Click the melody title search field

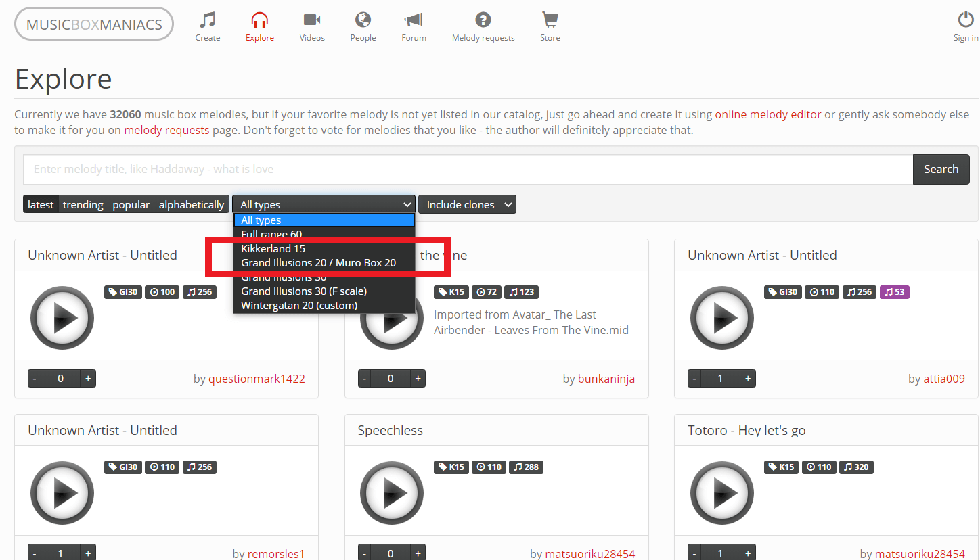click(x=467, y=169)
